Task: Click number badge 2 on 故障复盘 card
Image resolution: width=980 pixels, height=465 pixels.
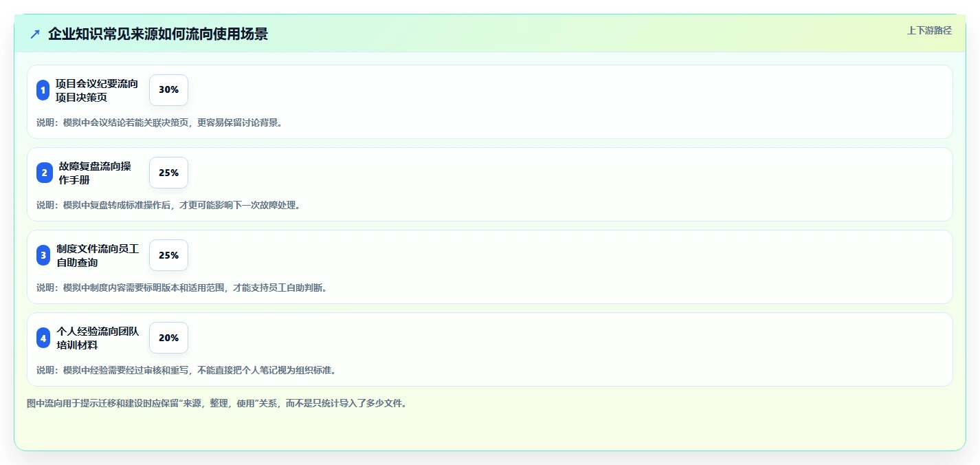Action: (44, 173)
